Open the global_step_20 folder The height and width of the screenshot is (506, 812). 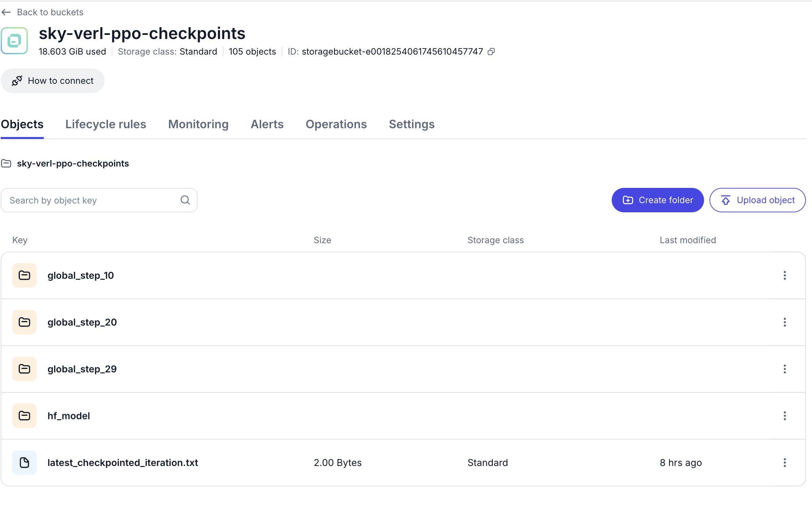pos(82,322)
